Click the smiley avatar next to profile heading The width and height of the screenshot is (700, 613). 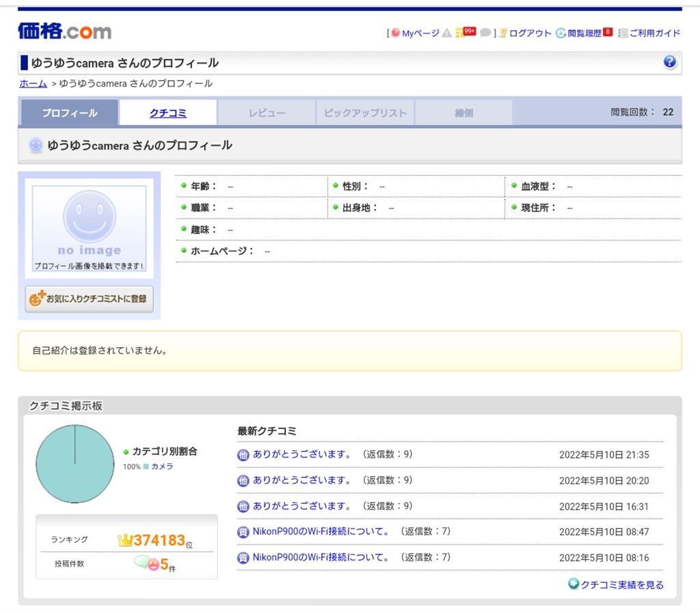tap(36, 145)
